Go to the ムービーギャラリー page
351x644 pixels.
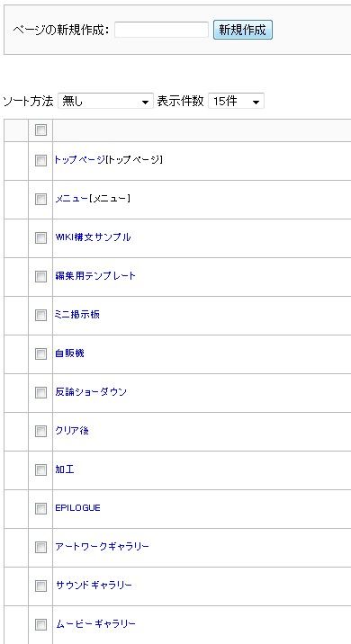tap(95, 624)
